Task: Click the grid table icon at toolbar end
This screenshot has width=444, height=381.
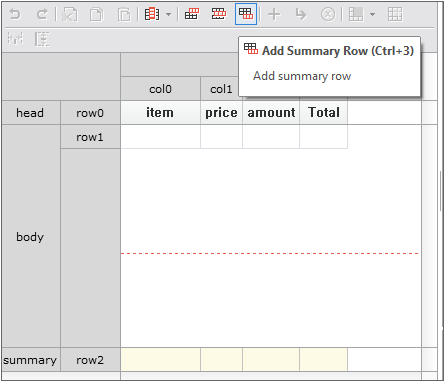Action: point(395,14)
